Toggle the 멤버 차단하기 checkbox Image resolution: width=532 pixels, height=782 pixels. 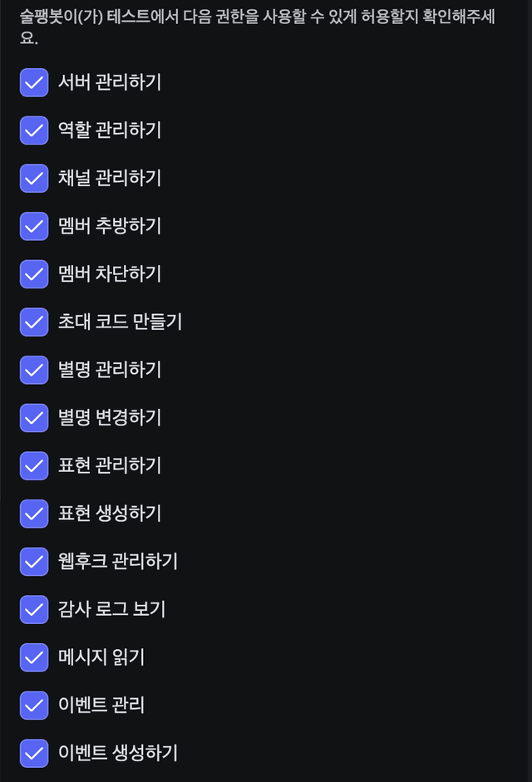click(34, 273)
